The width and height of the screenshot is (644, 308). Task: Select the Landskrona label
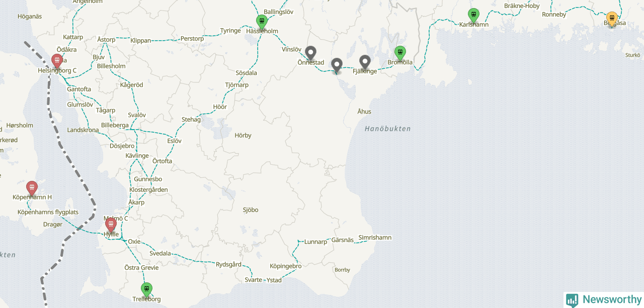coord(83,130)
